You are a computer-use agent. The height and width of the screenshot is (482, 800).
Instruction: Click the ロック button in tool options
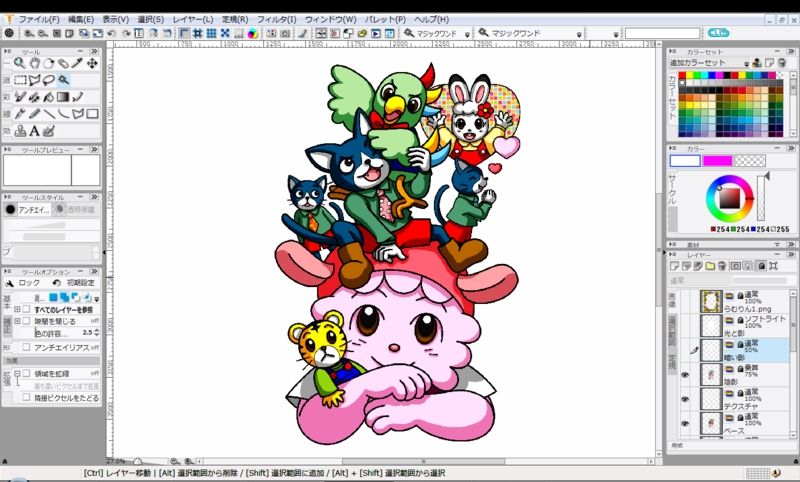point(23,283)
